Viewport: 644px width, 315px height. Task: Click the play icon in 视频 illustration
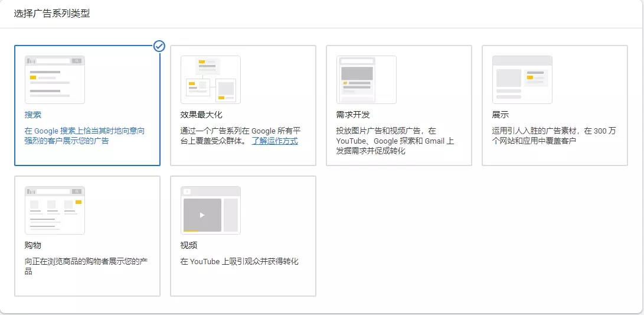click(202, 215)
